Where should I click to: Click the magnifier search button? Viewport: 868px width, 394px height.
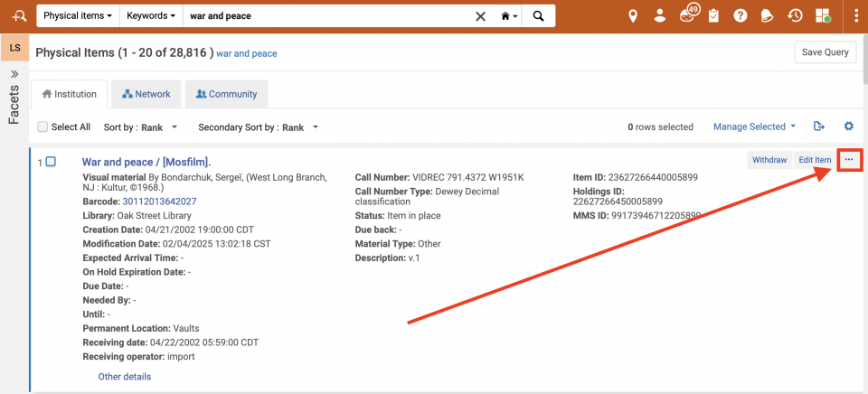click(538, 16)
